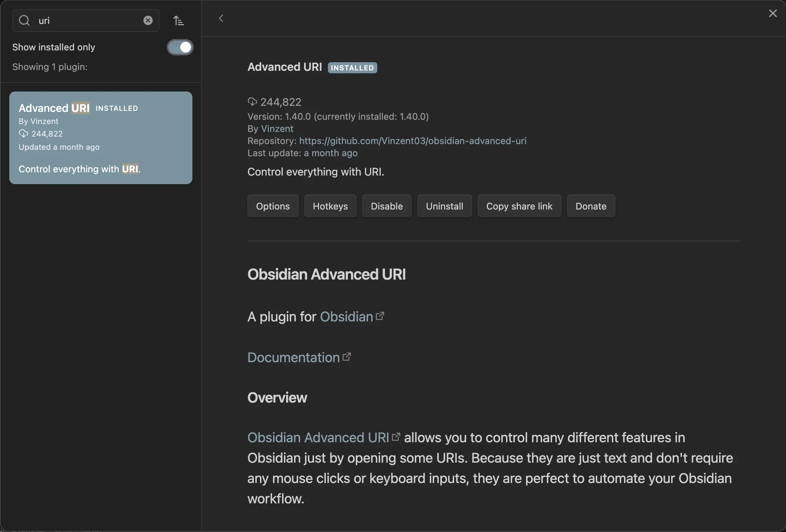Click the Obsidian link in the readme
This screenshot has width=786, height=532.
pos(346,317)
